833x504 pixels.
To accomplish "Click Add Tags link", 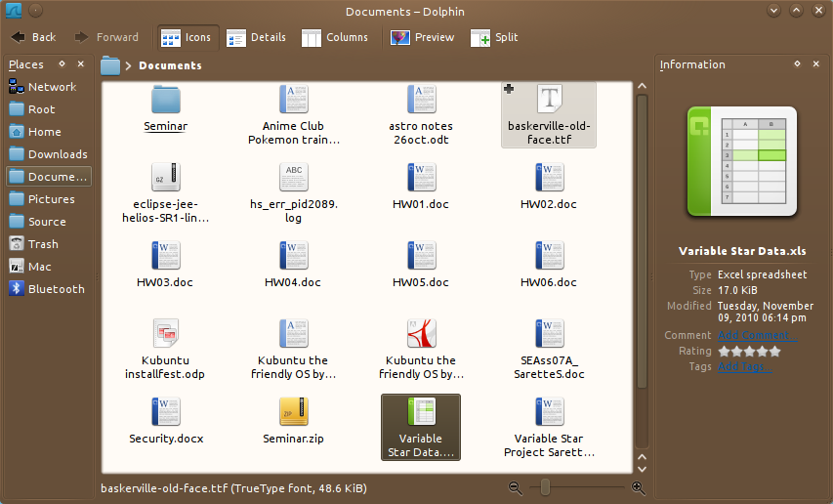I will [x=744, y=366].
